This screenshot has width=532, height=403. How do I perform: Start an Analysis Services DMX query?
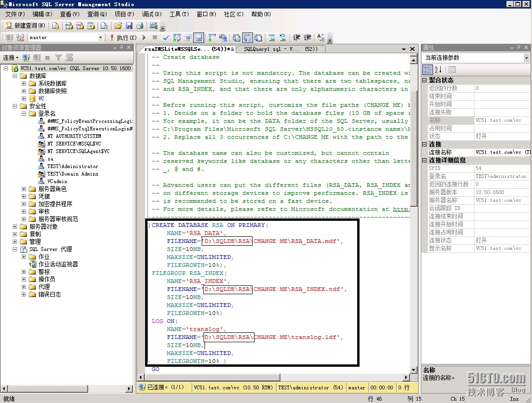pos(80,26)
